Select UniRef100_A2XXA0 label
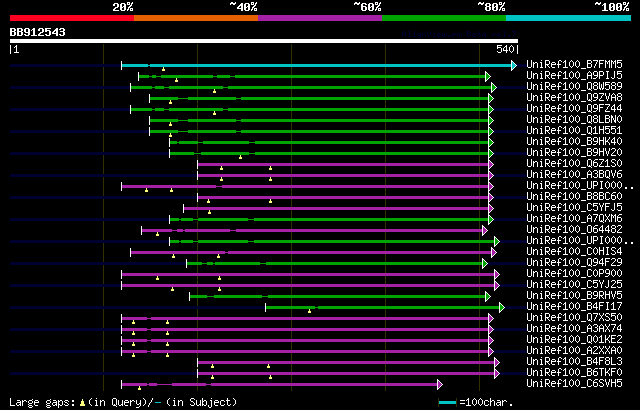Image resolution: width=640 pixels, height=410 pixels. coord(574,351)
